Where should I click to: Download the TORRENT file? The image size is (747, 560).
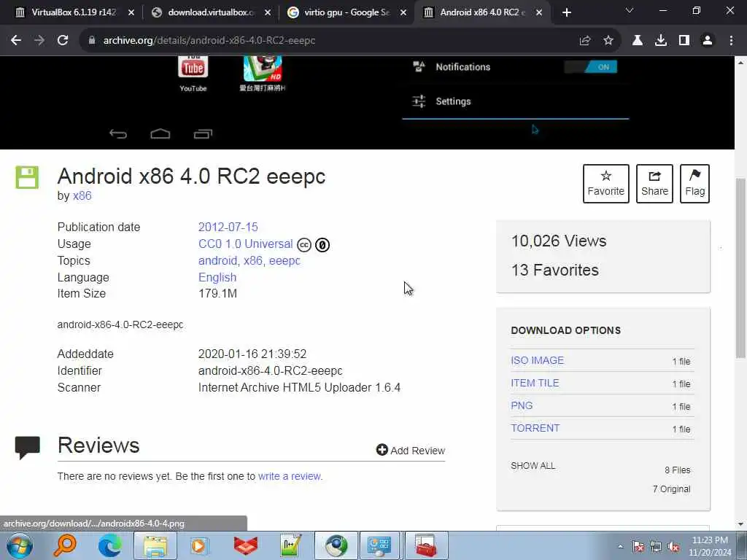tap(535, 428)
